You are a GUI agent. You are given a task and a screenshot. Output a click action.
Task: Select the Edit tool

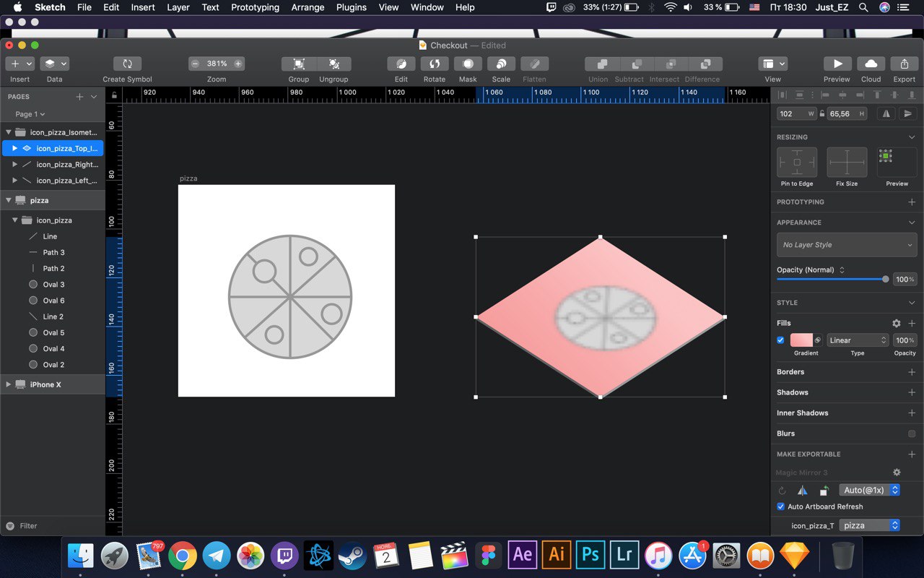click(401, 64)
